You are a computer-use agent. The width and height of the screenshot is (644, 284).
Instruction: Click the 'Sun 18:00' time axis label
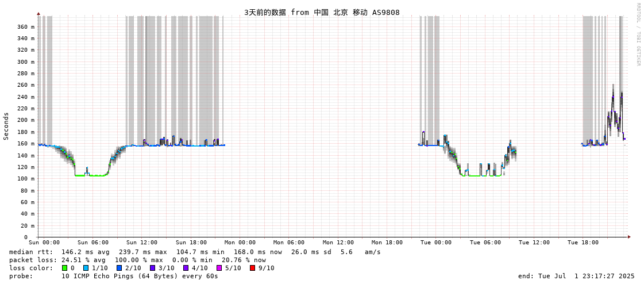point(191,243)
